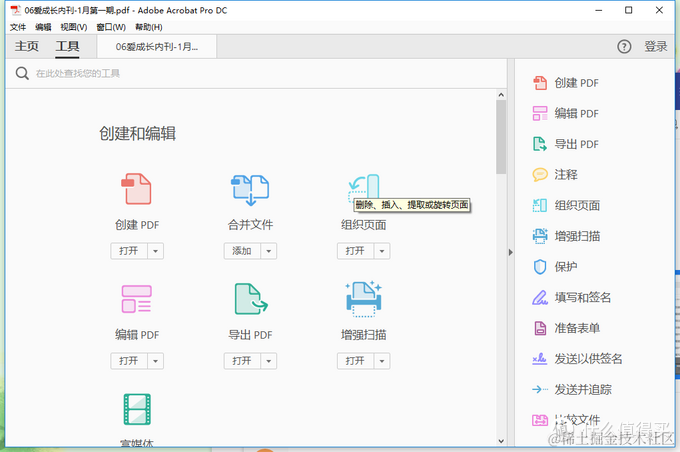This screenshot has height=452, width=680.
Task: Select 编辑 PDF icon in right sidebar
Action: [x=540, y=114]
